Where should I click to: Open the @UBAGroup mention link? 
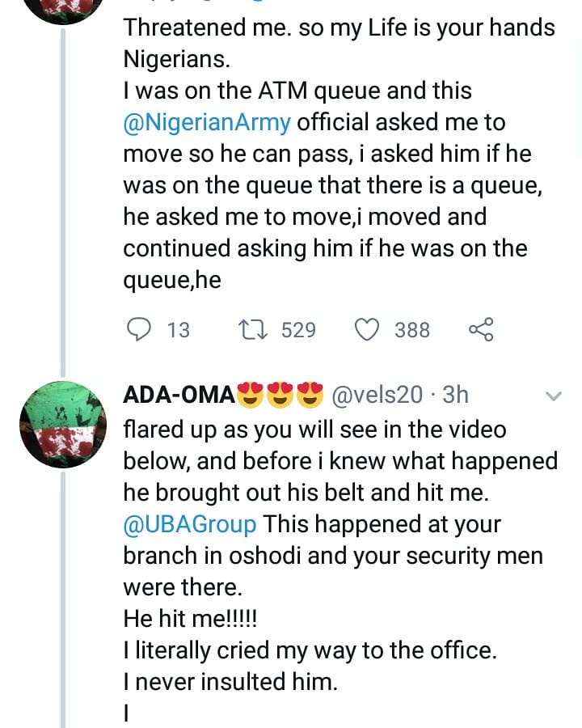coord(189,524)
